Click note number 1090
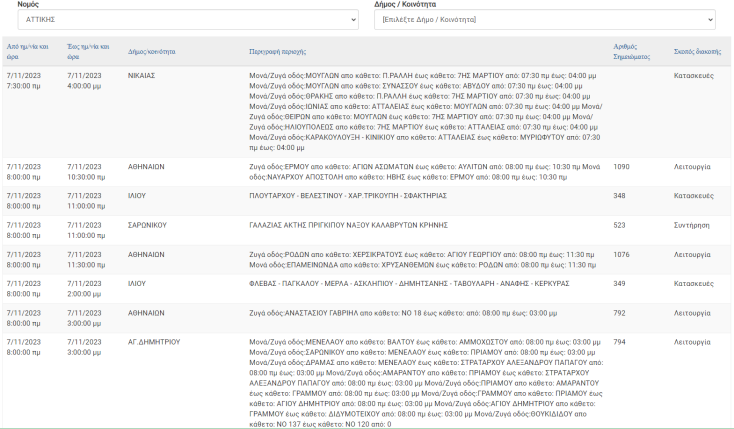Viewport: 734px width, 429px height. (x=621, y=167)
